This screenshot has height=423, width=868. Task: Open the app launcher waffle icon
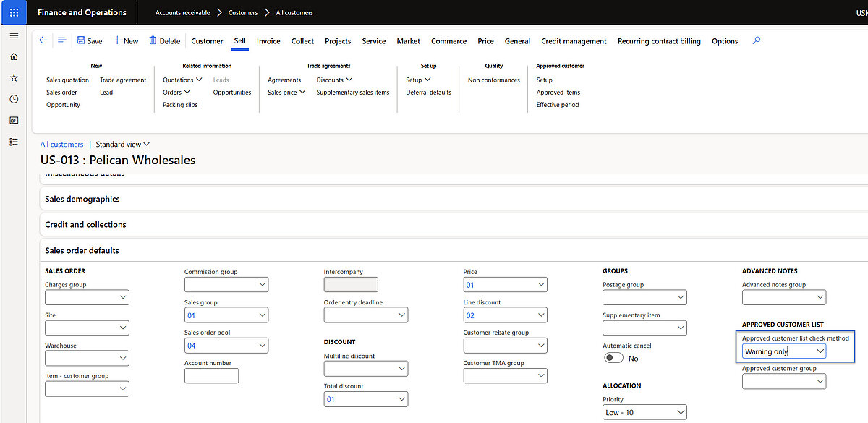pyautogui.click(x=14, y=12)
